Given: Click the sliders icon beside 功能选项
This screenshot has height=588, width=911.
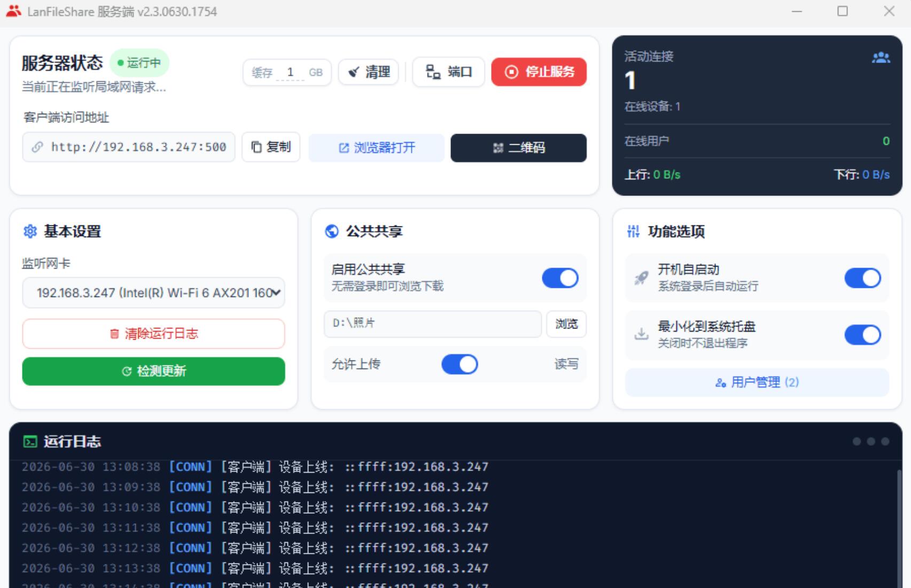Looking at the screenshot, I should [633, 231].
